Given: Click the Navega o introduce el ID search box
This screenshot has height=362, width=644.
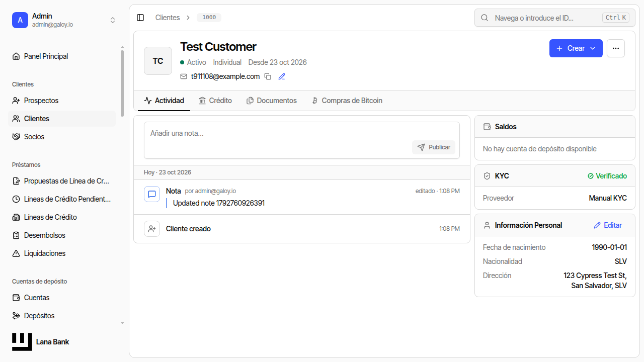Looking at the screenshot, I should [x=554, y=18].
